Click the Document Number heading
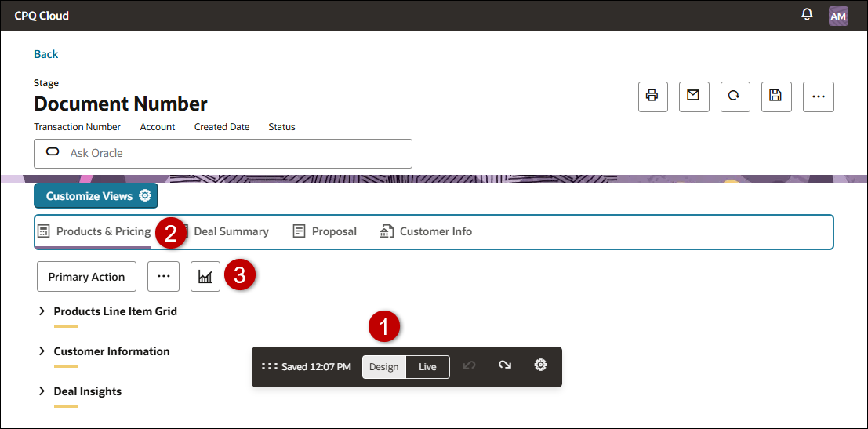The width and height of the screenshot is (868, 429). [x=121, y=104]
